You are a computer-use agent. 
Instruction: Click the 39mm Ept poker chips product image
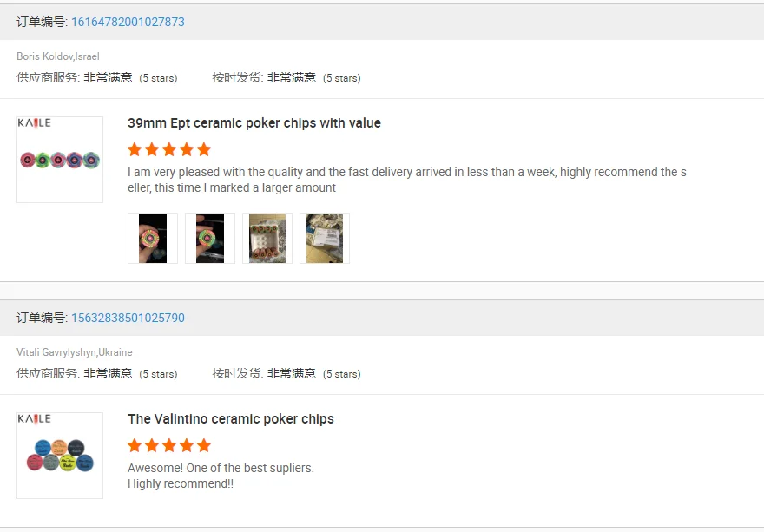tap(60, 160)
